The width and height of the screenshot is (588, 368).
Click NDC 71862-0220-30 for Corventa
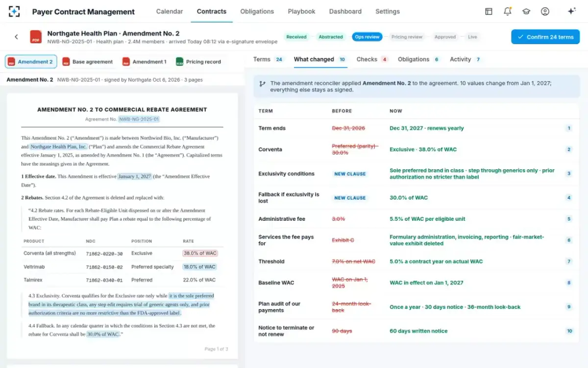tap(104, 254)
